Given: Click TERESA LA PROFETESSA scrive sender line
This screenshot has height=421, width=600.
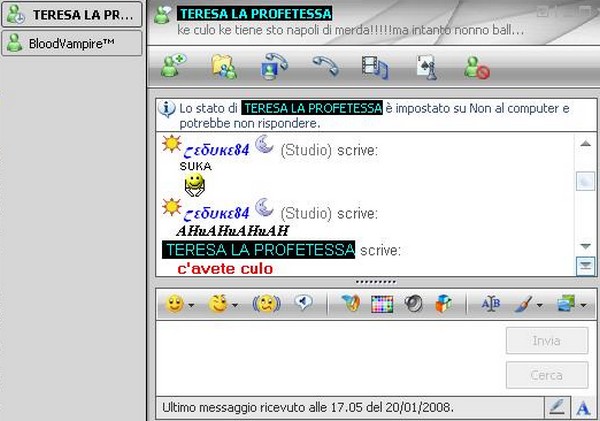Looking at the screenshot, I should pos(281,250).
